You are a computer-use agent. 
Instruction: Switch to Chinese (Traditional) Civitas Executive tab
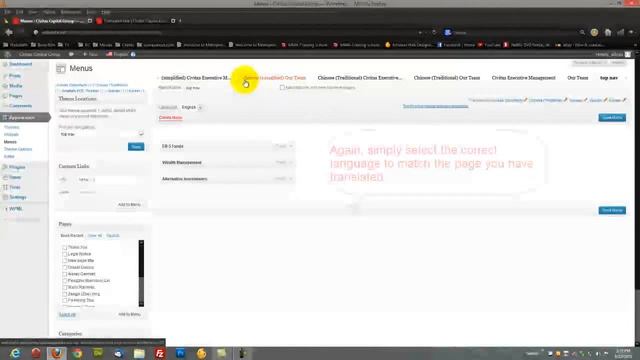tap(360, 78)
